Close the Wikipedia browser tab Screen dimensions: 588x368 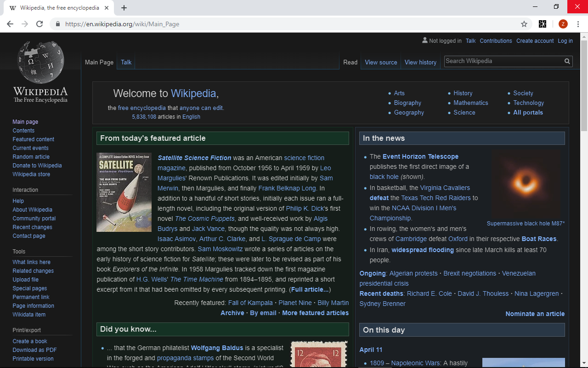point(107,8)
